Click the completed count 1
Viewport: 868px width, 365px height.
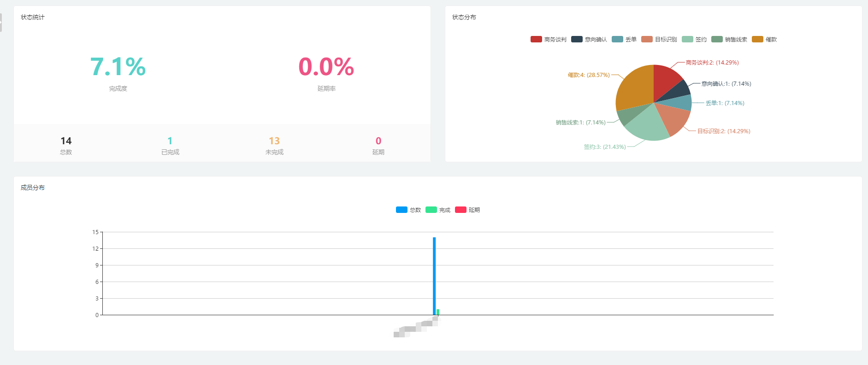(170, 141)
